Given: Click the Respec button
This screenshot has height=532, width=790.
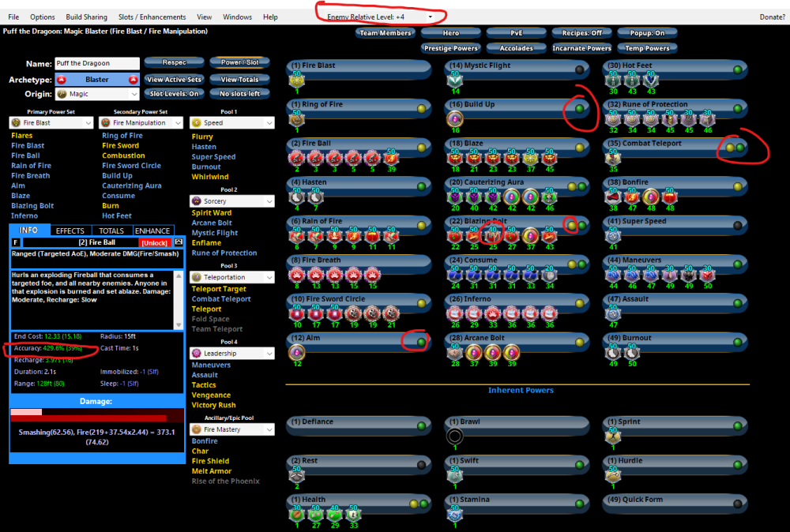Looking at the screenshot, I should pyautogui.click(x=174, y=62).
